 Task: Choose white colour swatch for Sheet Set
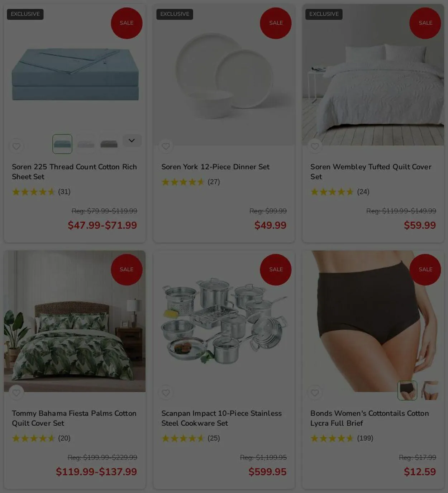(86, 144)
